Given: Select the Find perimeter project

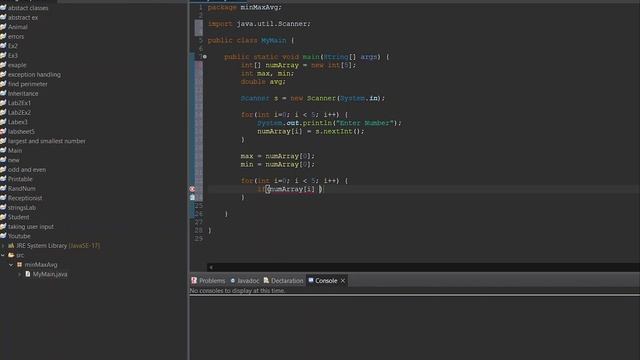Looking at the screenshot, I should 28,84.
